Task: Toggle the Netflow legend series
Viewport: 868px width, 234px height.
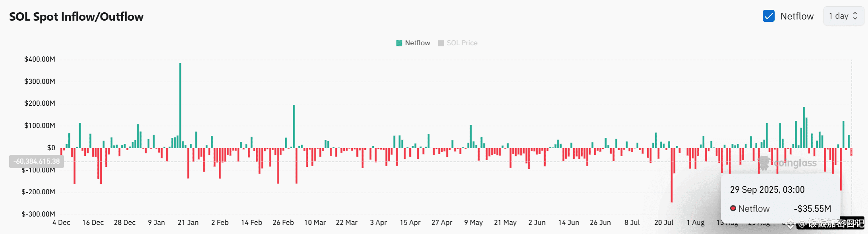Action: point(413,43)
